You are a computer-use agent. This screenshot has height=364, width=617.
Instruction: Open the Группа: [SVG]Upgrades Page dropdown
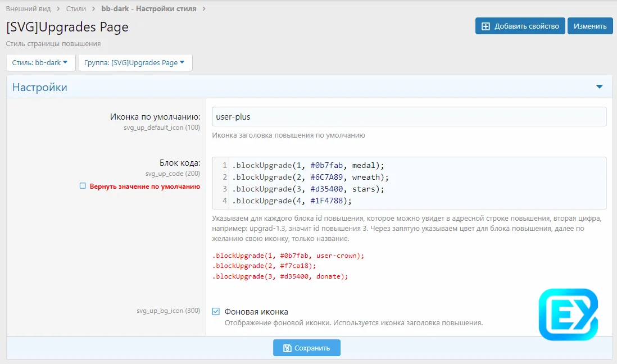tap(135, 63)
